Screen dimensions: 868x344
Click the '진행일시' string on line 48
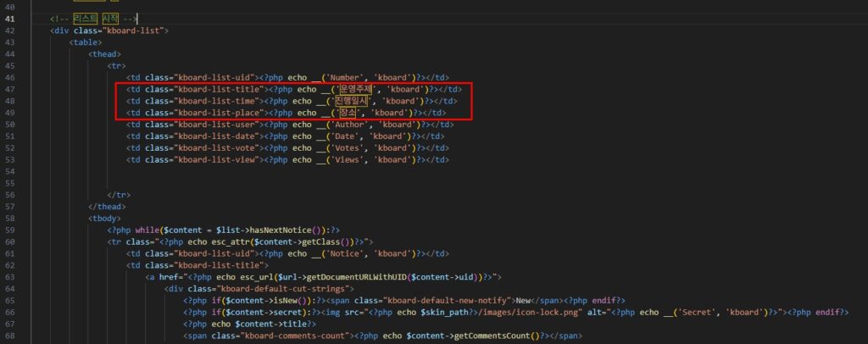coord(353,101)
